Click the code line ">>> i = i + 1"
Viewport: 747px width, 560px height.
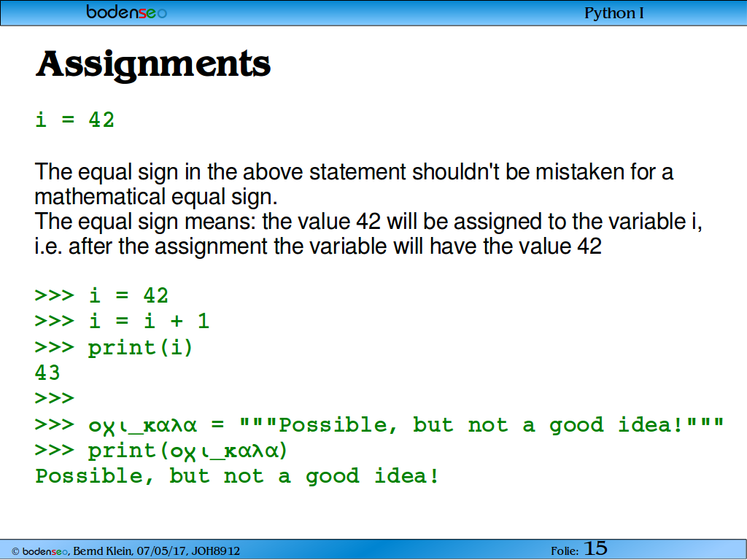coord(123,321)
